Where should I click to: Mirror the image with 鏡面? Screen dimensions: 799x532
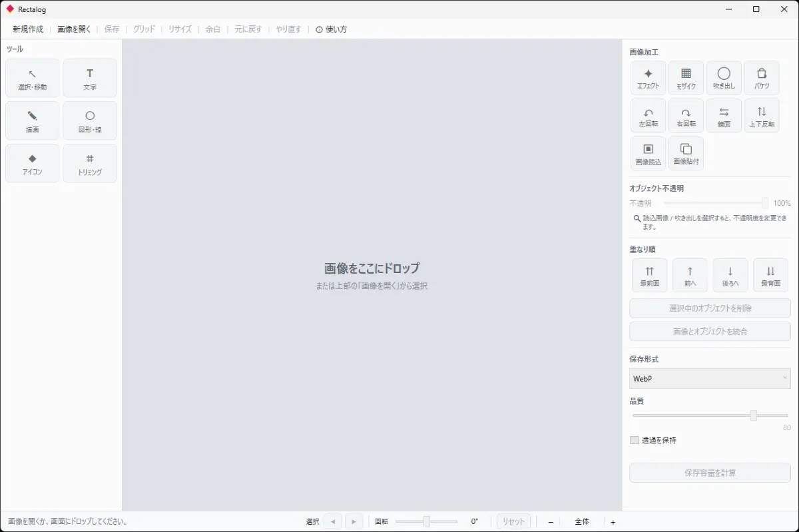click(724, 116)
